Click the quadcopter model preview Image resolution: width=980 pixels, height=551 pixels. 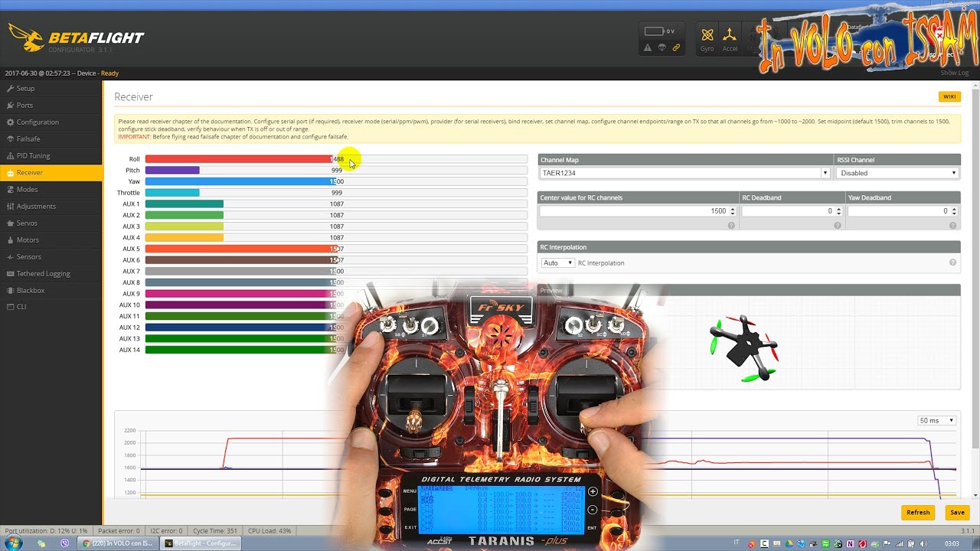[x=743, y=348]
